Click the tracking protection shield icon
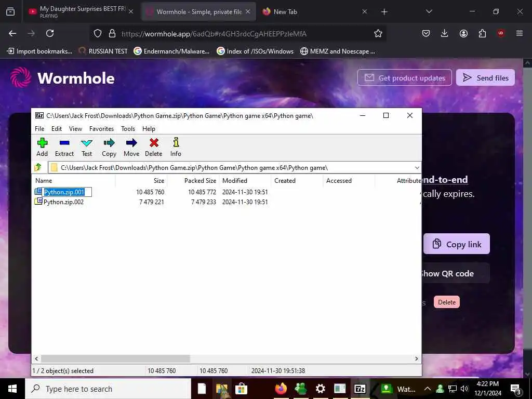This screenshot has width=532, height=399. [x=98, y=33]
